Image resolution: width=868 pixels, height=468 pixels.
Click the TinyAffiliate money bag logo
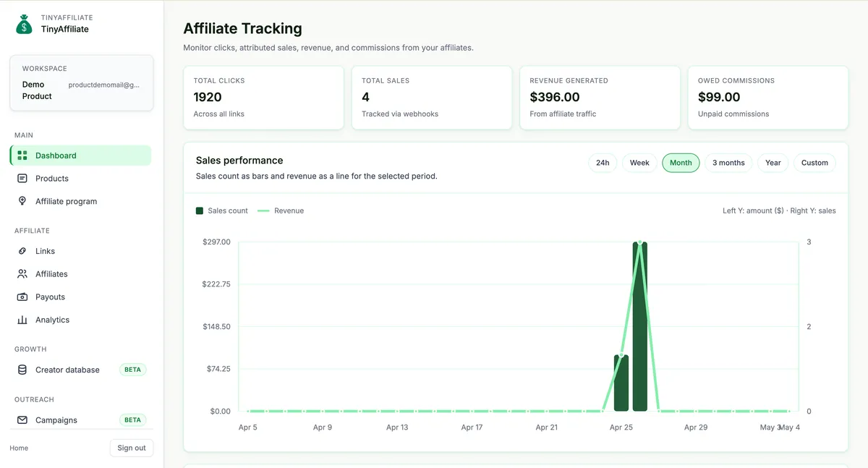pyautogui.click(x=25, y=24)
